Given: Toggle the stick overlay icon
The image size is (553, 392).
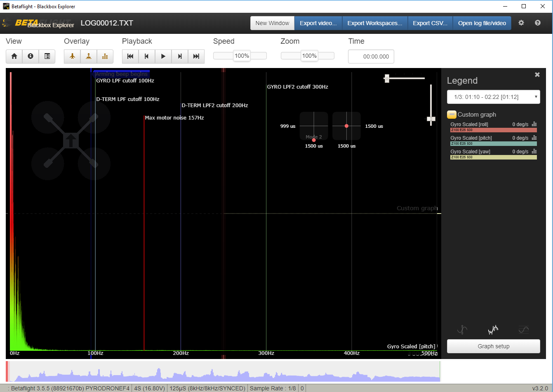Looking at the screenshot, I should pyautogui.click(x=89, y=56).
